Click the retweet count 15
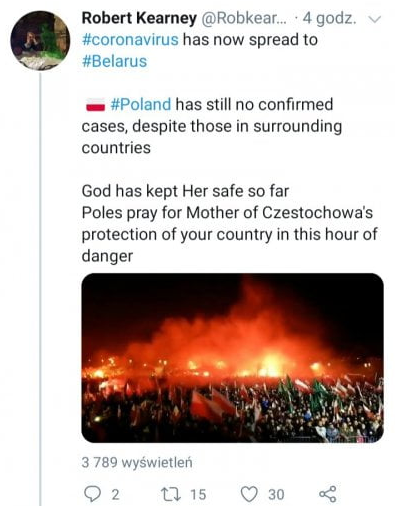395x506 pixels. [198, 494]
